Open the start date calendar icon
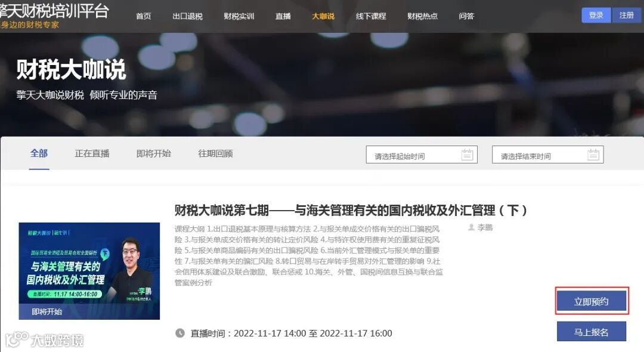This screenshot has width=644, height=352. point(467,155)
